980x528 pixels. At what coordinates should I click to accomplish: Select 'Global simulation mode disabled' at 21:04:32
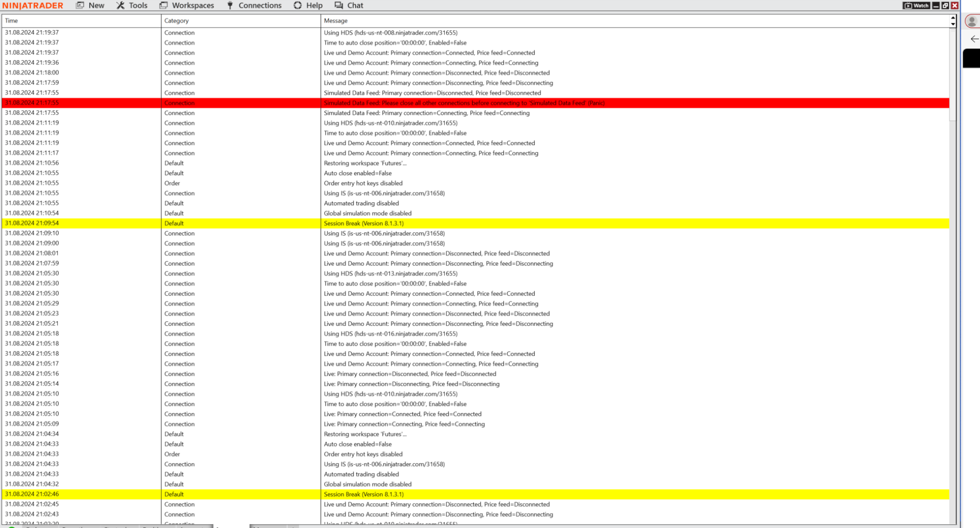coord(367,485)
